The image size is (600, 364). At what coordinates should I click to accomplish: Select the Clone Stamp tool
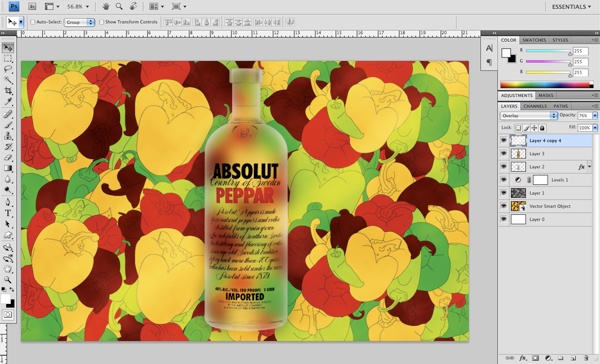tap(8, 136)
